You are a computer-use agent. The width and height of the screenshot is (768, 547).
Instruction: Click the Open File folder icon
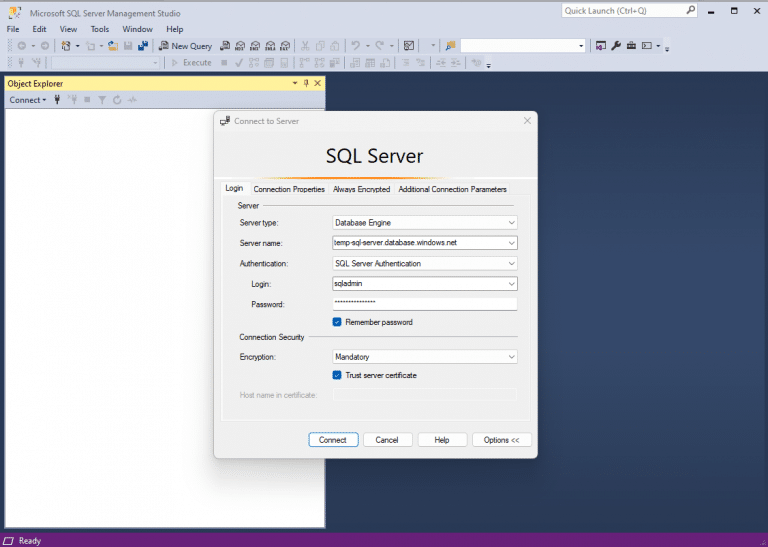click(113, 46)
